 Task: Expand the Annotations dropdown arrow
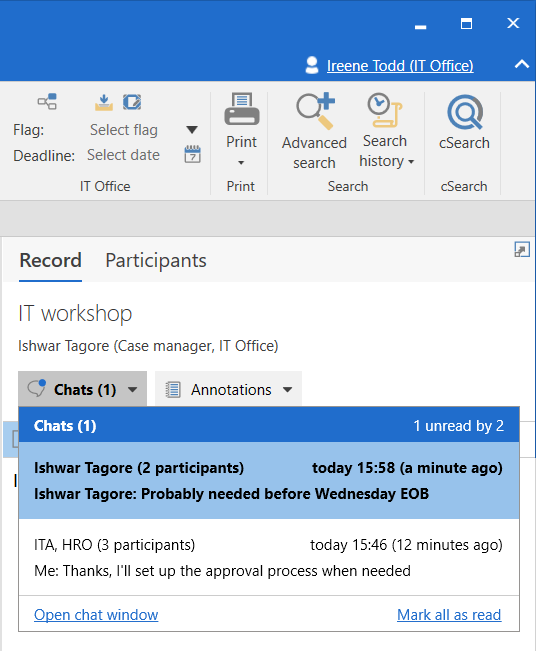pos(287,390)
